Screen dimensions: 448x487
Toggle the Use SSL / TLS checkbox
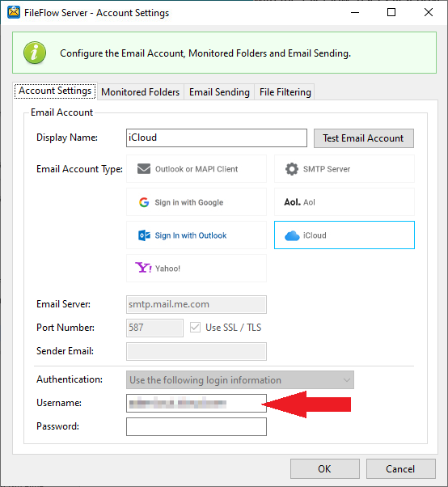[195, 328]
